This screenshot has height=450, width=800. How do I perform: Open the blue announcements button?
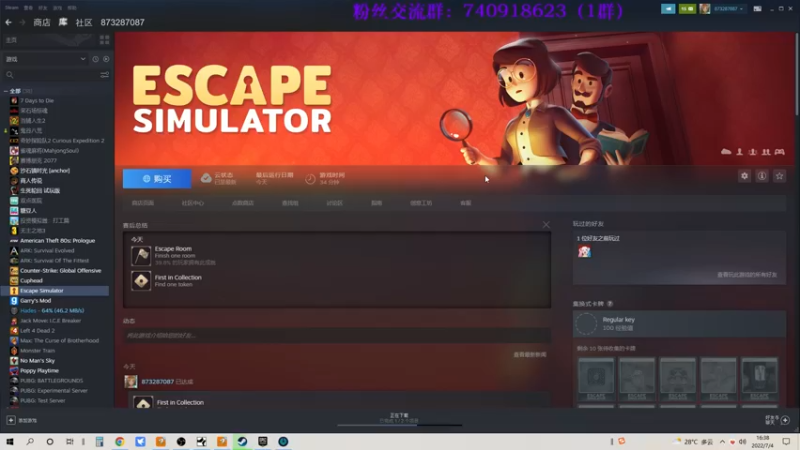668,9
